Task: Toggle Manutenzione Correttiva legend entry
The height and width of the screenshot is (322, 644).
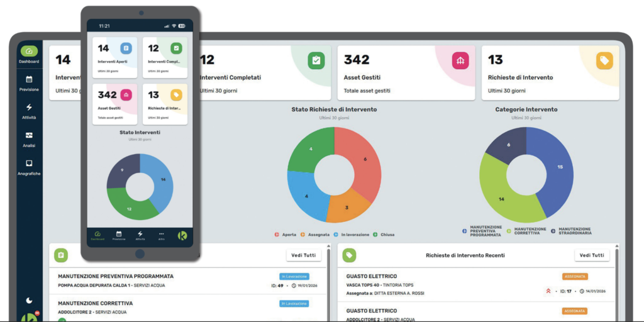Action: click(x=526, y=231)
